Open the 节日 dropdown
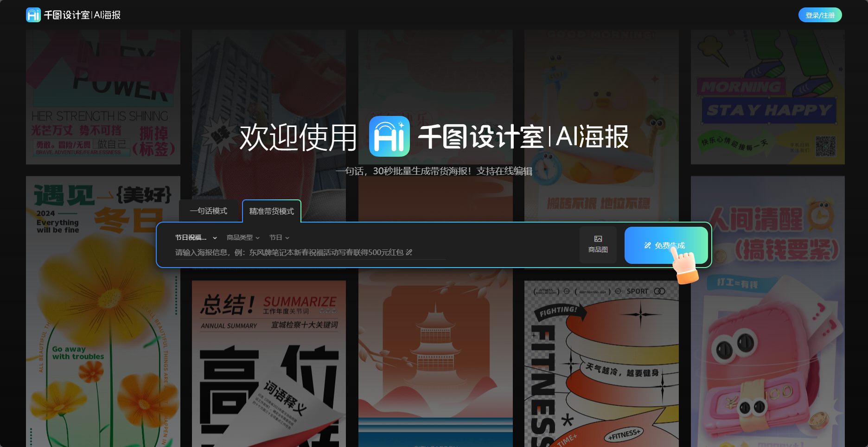Viewport: 868px width, 447px height. pos(279,237)
